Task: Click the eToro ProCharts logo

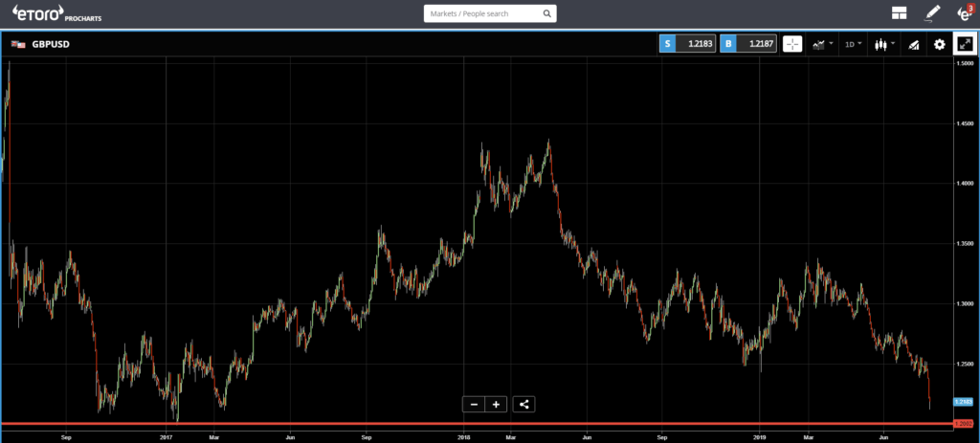Action: point(56,13)
